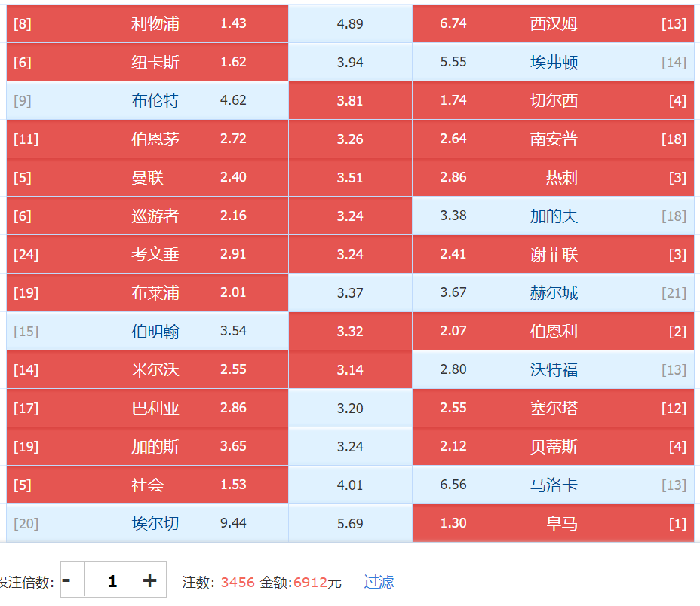This screenshot has height=606, width=700.
Task: Toggle the 3.32 draw for 伯明翰 match
Action: tap(350, 331)
